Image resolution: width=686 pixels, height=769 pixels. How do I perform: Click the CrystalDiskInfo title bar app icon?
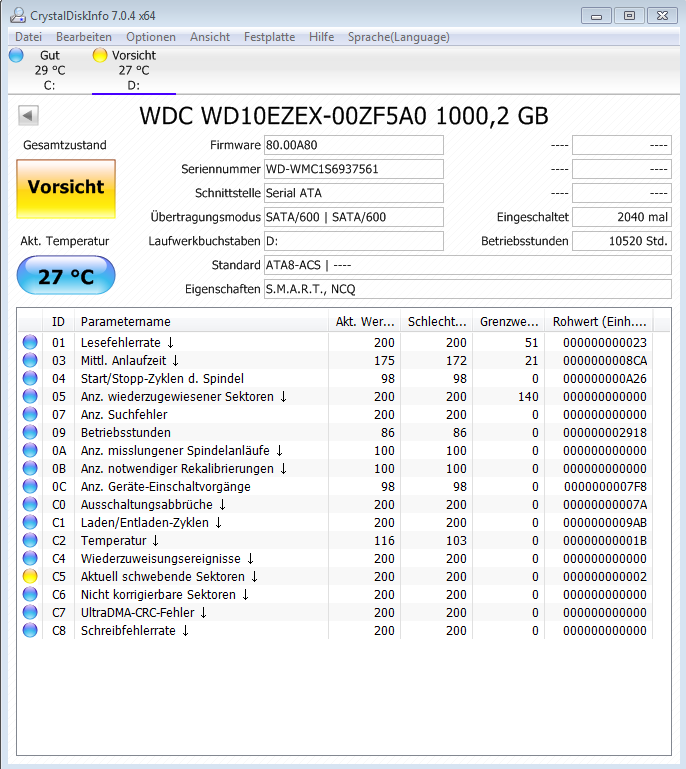point(17,16)
